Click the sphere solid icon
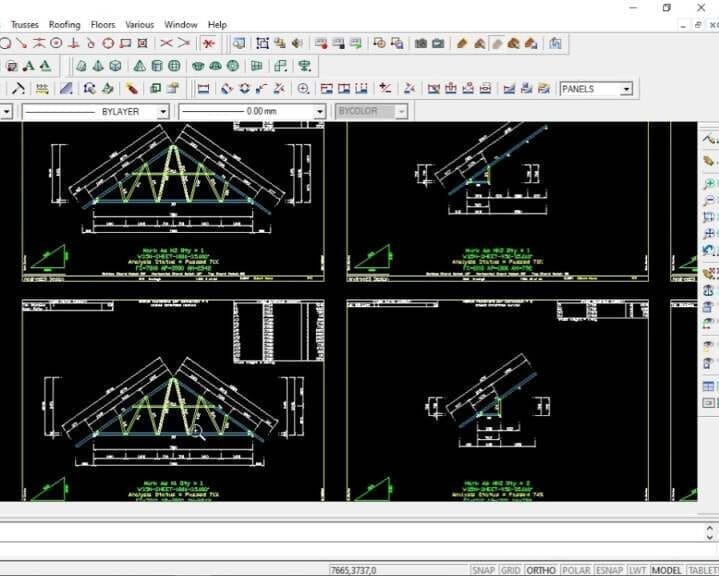Image resolution: width=719 pixels, height=576 pixels. point(174,66)
